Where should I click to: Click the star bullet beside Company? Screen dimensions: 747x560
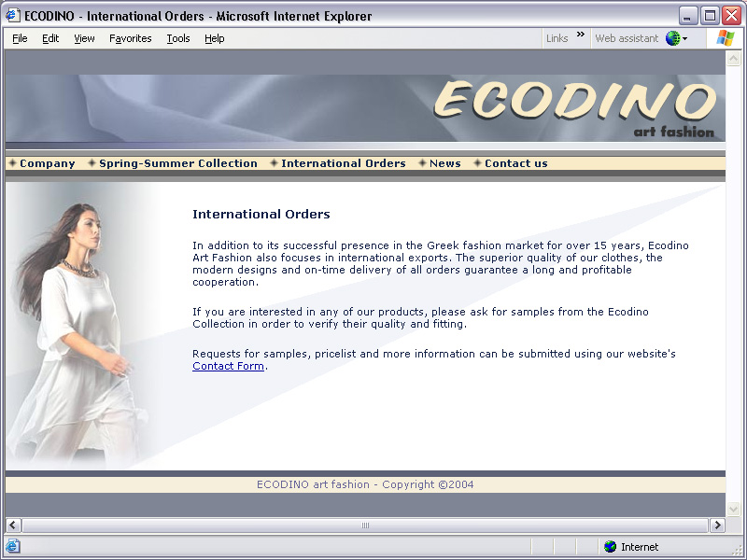13,162
